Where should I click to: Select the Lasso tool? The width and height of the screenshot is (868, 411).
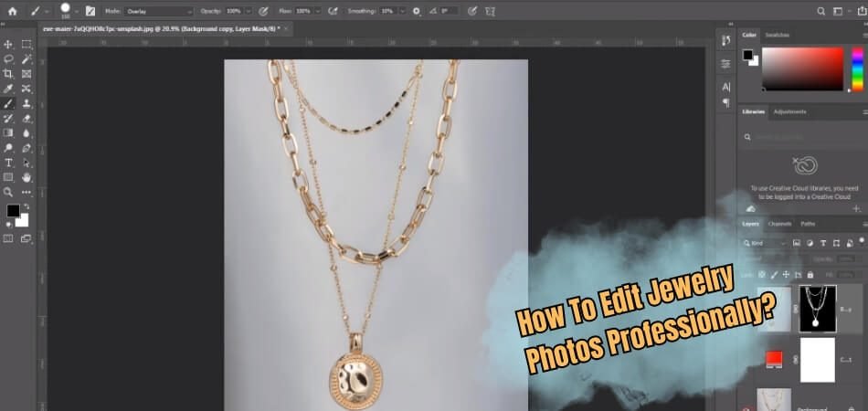[x=8, y=59]
